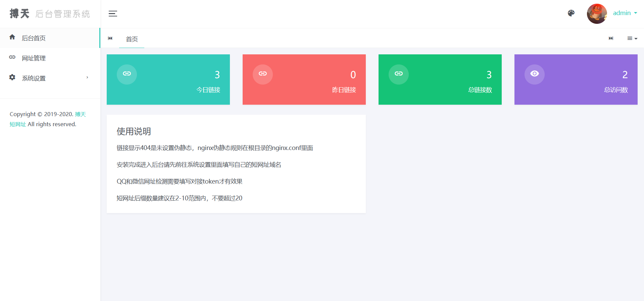Click the link icon on 总链接数 card
The image size is (644, 301).
point(399,74)
